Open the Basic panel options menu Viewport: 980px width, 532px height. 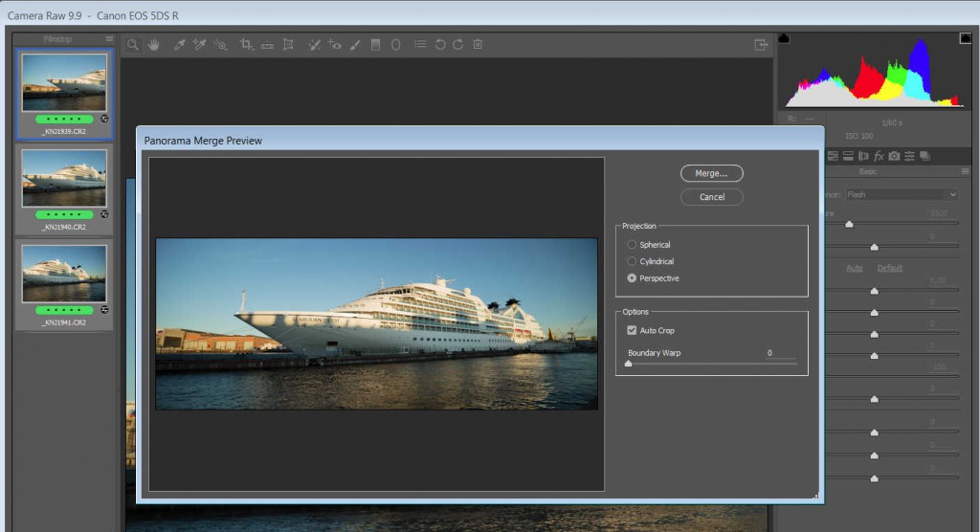tap(967, 172)
